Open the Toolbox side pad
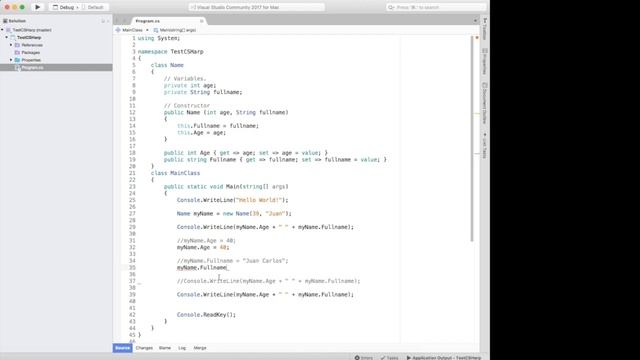The image size is (640, 360). 485,29
